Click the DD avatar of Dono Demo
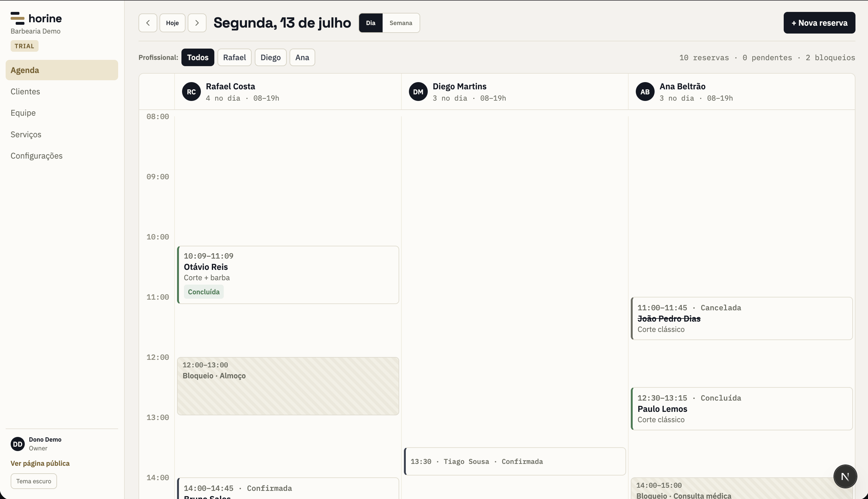868x499 pixels. pos(18,444)
